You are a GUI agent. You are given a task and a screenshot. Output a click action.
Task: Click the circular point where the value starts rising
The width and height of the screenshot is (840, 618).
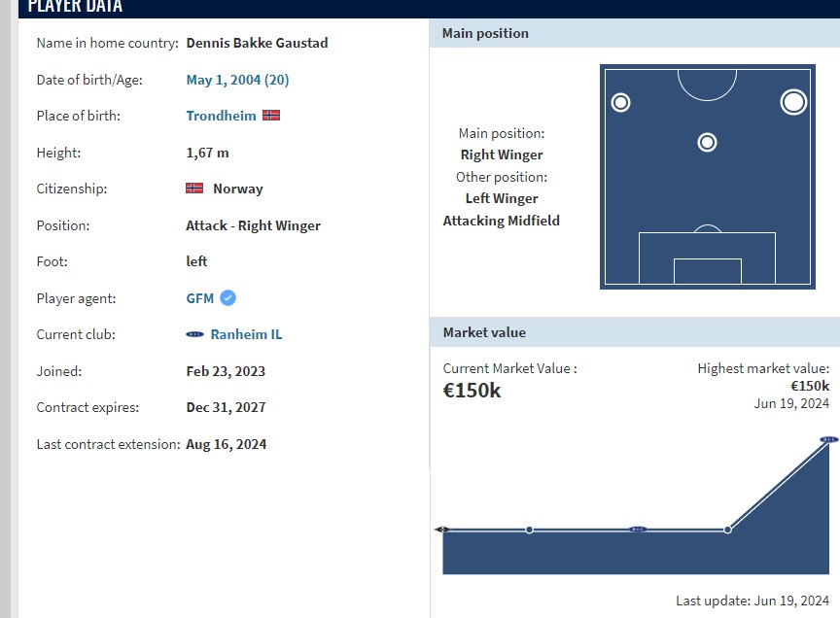(727, 530)
